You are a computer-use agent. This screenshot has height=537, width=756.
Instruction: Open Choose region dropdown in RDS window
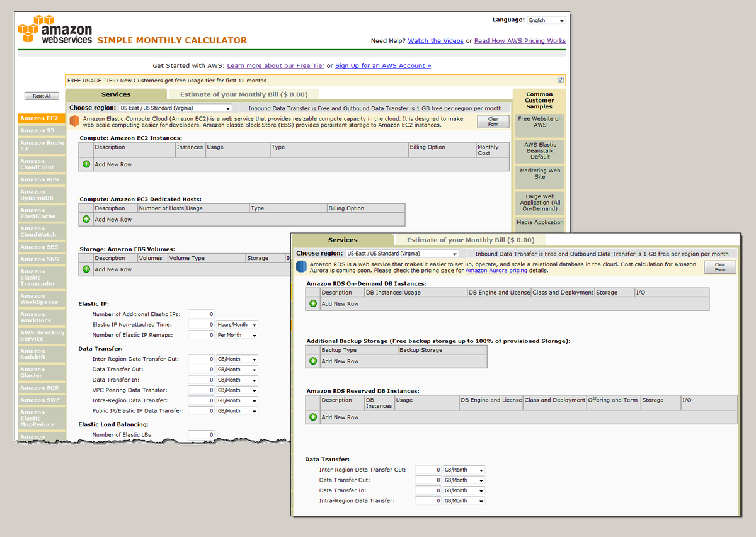tap(402, 254)
